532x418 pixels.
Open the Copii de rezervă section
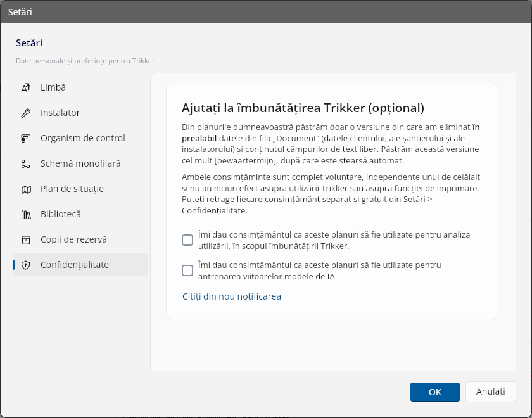click(x=80, y=239)
